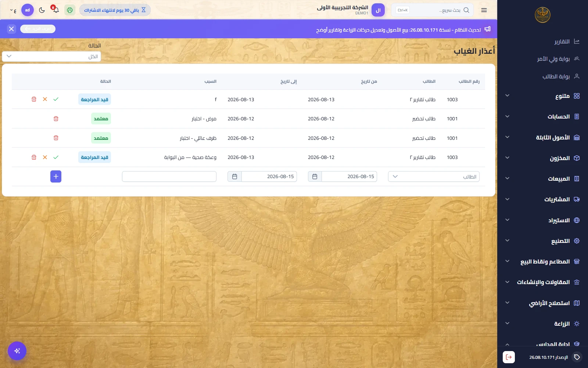Open the student selection dropdown
The width and height of the screenshot is (588, 368).
434,176
